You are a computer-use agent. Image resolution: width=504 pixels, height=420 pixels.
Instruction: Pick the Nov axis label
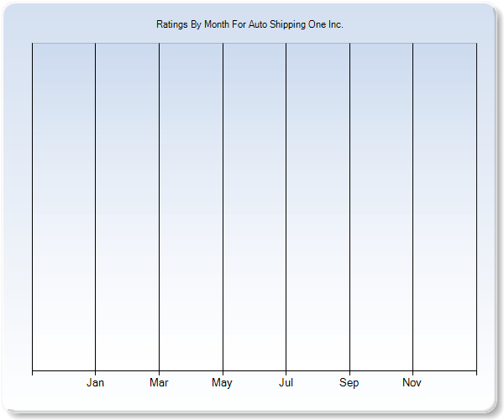412,383
